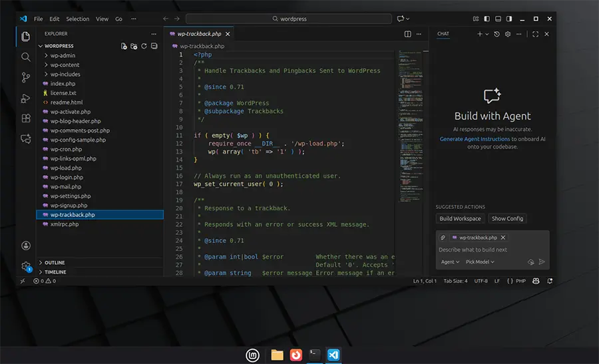This screenshot has height=364, width=599.
Task: Open the Chat view icon in activity bar
Action: (x=25, y=138)
